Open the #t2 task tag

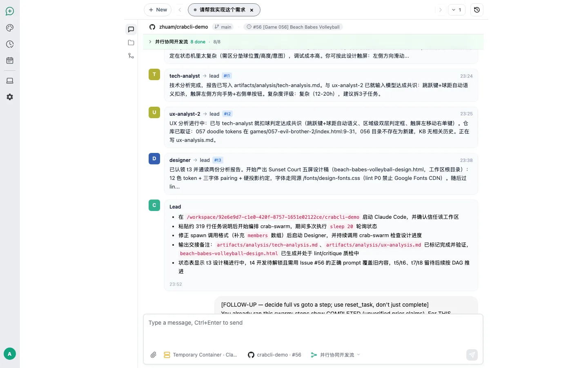(227, 114)
